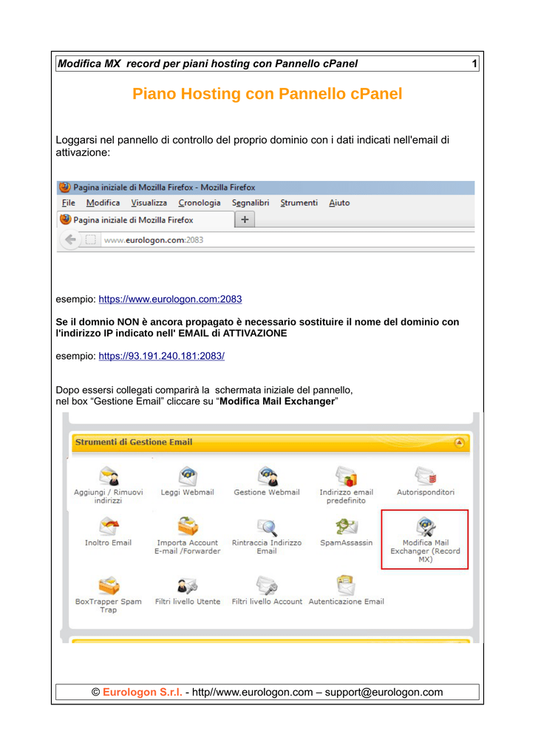The width and height of the screenshot is (535, 756).
Task: Open the Gestione Webmail icon
Action: pos(267,476)
